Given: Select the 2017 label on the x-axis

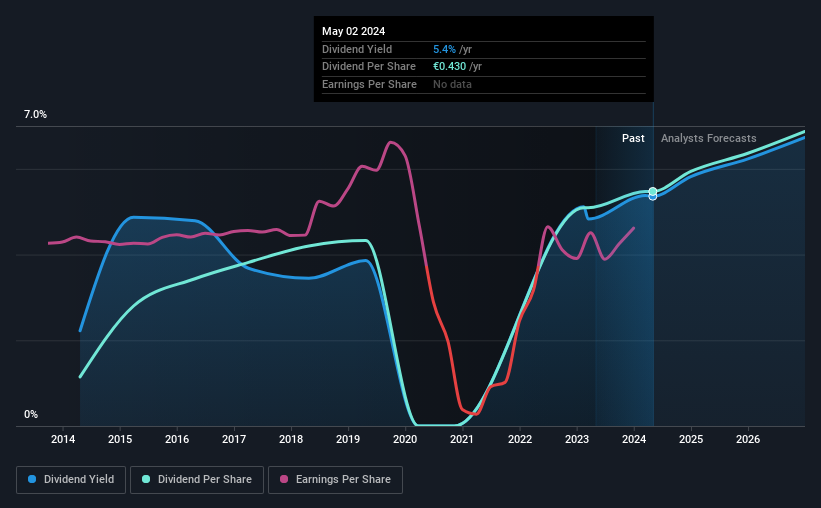Looking at the screenshot, I should click(x=234, y=439).
